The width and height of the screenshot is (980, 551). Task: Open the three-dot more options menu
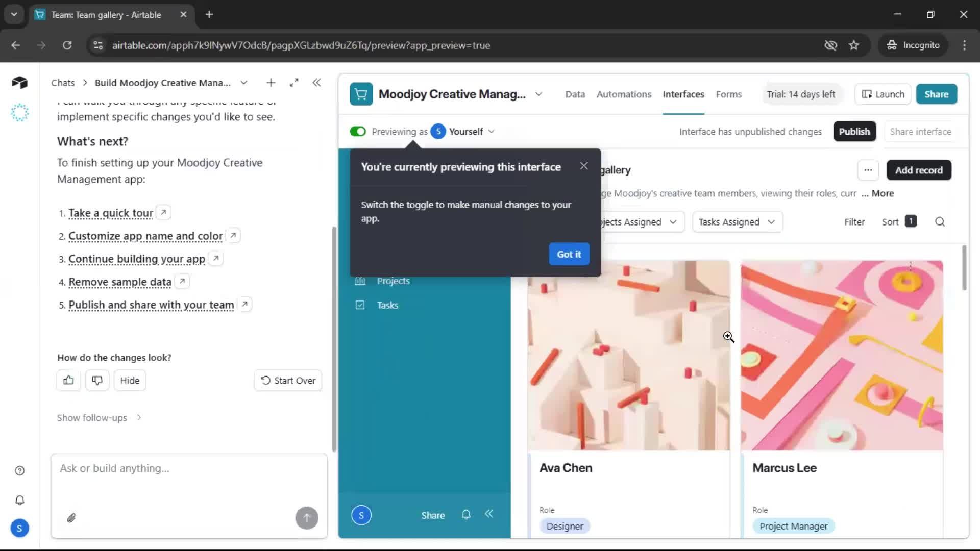tap(868, 170)
